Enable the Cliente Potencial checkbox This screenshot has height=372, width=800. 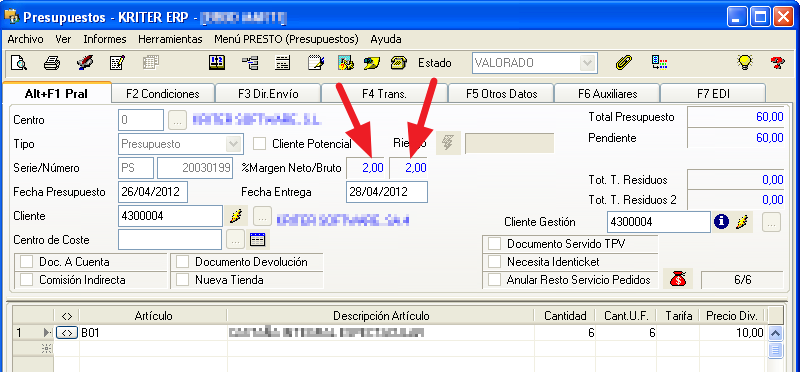(260, 144)
